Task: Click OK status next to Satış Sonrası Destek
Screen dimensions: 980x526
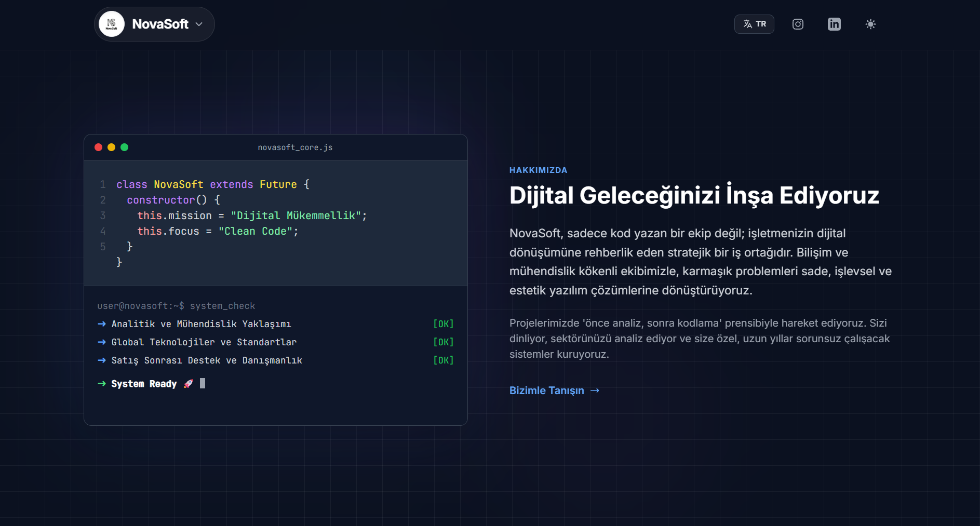Action: point(443,360)
